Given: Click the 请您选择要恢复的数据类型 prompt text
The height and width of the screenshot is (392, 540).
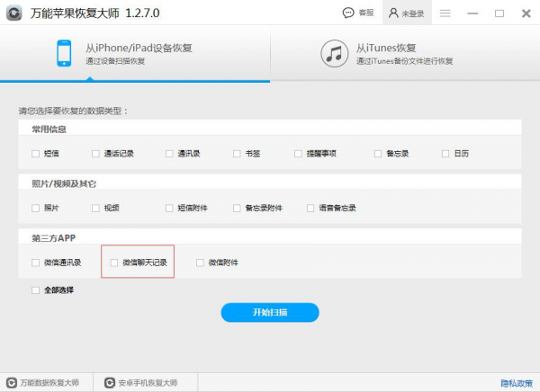Looking at the screenshot, I should [73, 111].
